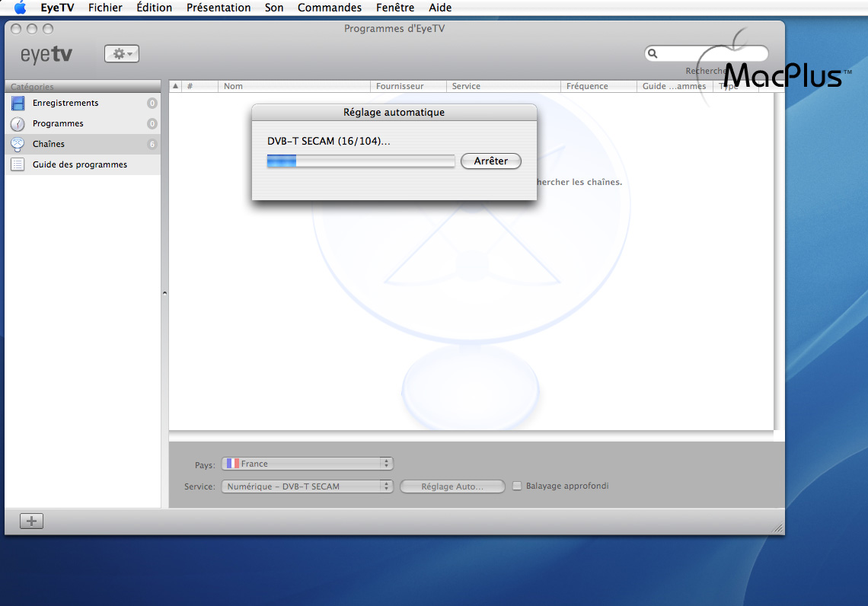Select the Chaînes antenna icon
Viewport: 868px width, 606px height.
pyautogui.click(x=18, y=144)
